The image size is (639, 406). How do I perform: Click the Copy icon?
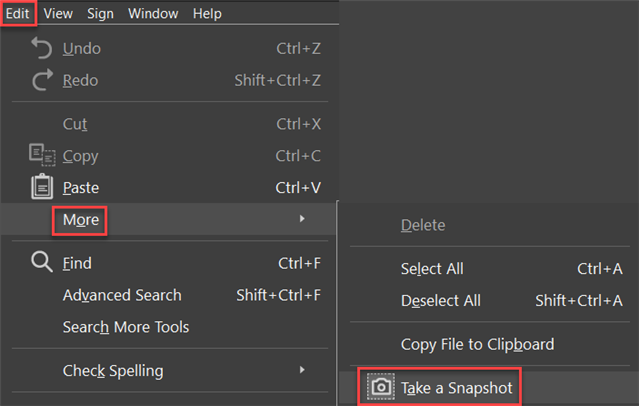pyautogui.click(x=42, y=155)
